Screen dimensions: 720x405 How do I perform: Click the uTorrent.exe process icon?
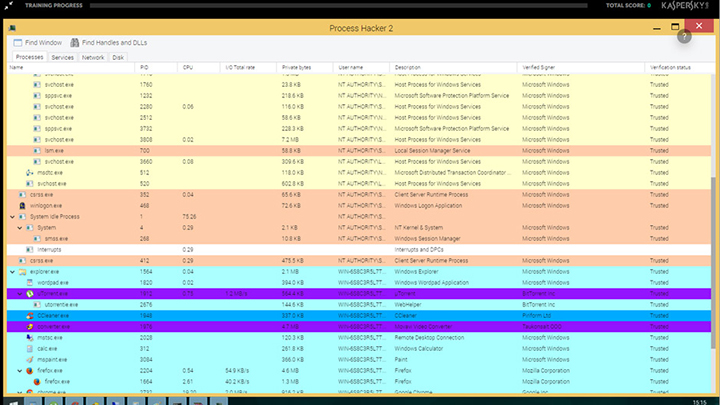(30, 293)
